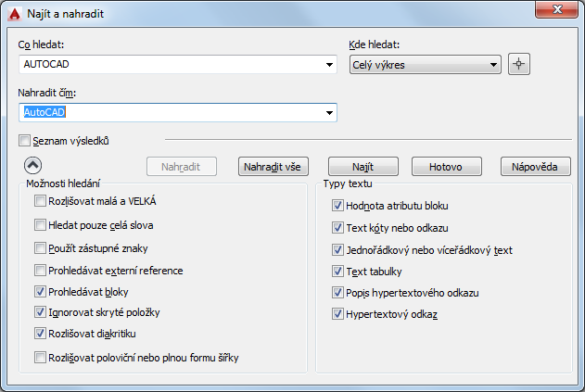
Task: Uncheck Hodnota atributu bloku
Action: [x=337, y=206]
